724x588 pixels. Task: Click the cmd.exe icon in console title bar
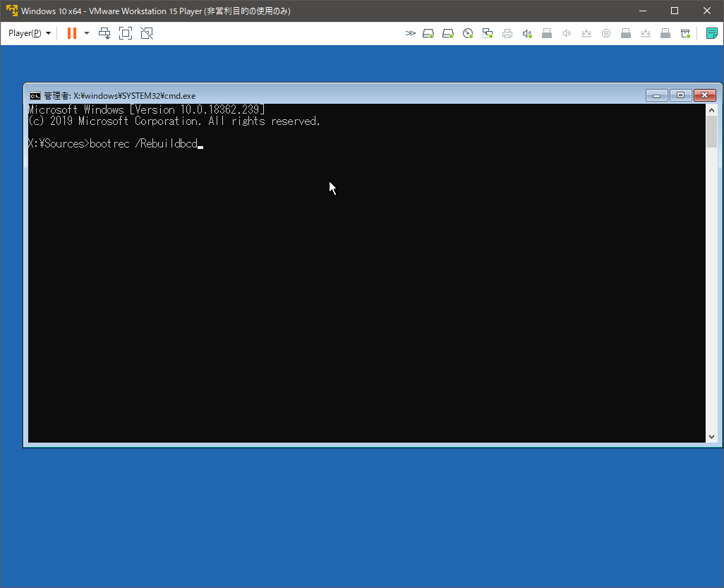pos(35,95)
